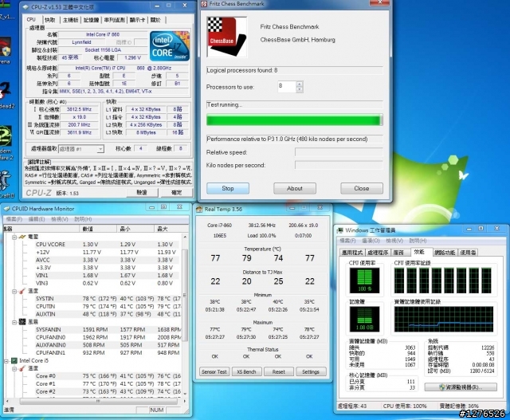510x420 pixels.
Task: Click XS Bench in Real Temp
Action: click(246, 371)
